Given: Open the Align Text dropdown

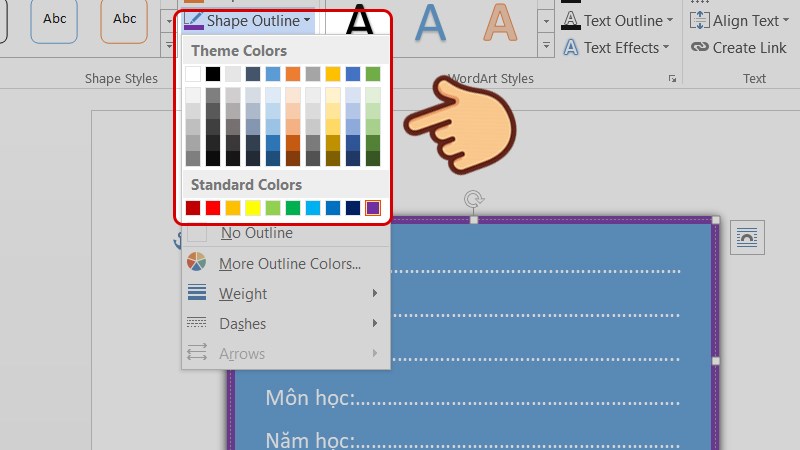Looking at the screenshot, I should (786, 21).
